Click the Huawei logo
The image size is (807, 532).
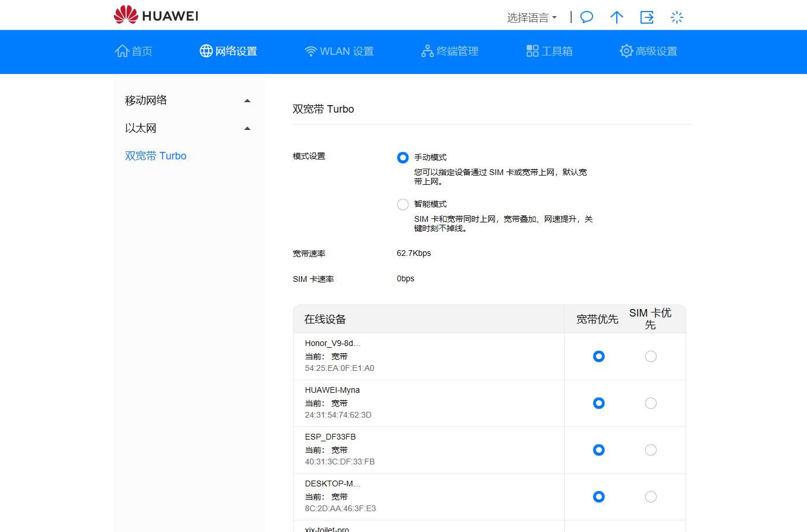point(155,15)
